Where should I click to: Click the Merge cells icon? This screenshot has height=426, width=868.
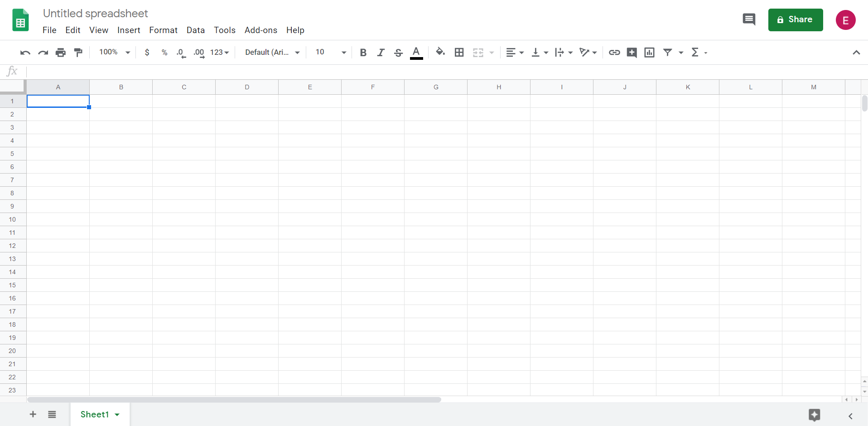(x=478, y=53)
